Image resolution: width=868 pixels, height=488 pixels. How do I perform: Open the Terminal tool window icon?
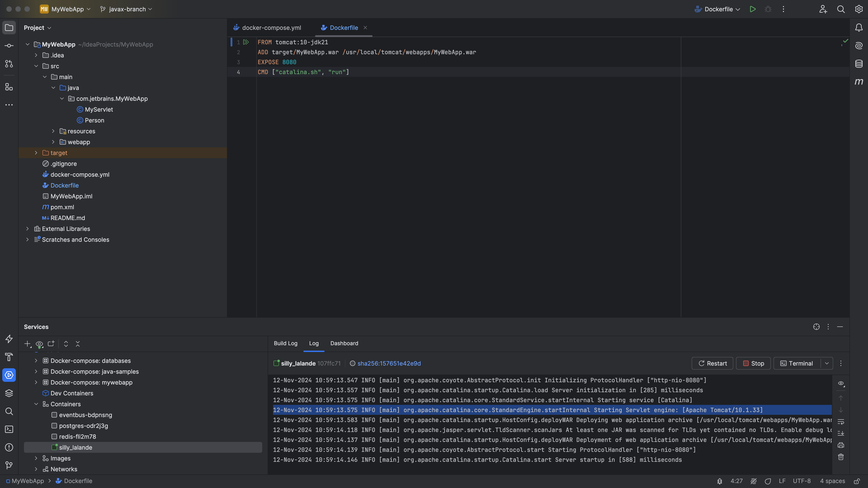[x=9, y=429]
